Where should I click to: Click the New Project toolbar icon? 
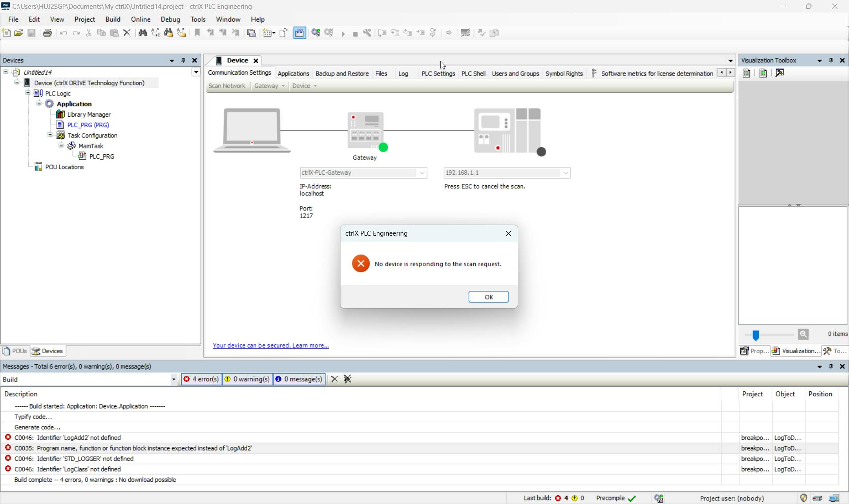coord(6,33)
